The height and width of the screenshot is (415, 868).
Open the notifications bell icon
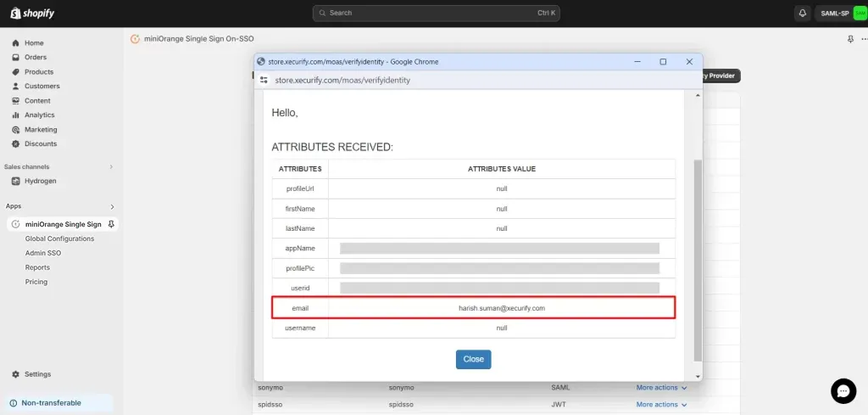[x=802, y=14]
